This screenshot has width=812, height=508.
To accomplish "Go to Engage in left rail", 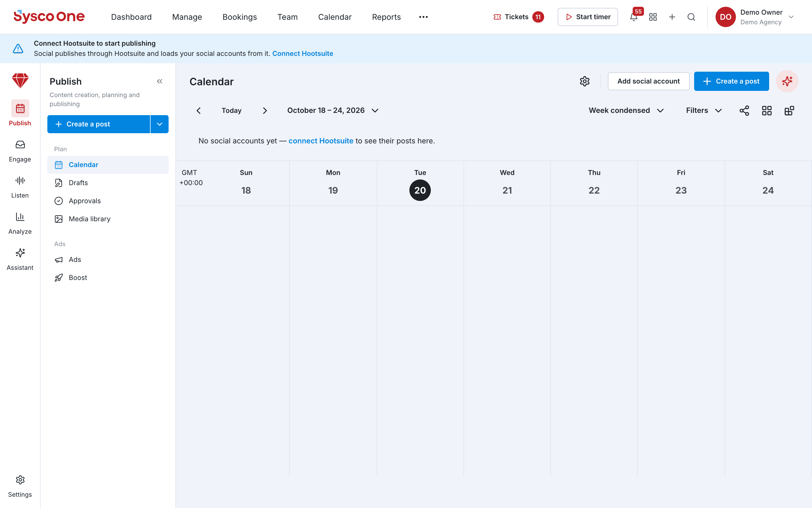I will coord(20,151).
